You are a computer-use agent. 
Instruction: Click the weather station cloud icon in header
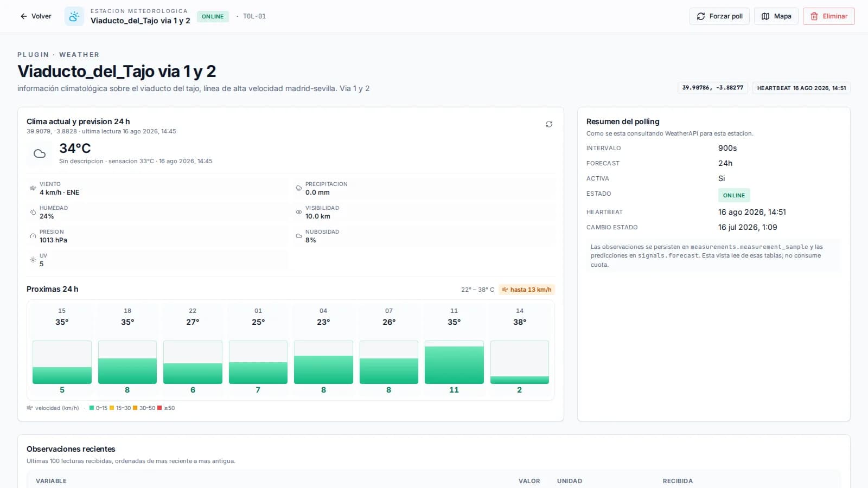pyautogui.click(x=74, y=16)
